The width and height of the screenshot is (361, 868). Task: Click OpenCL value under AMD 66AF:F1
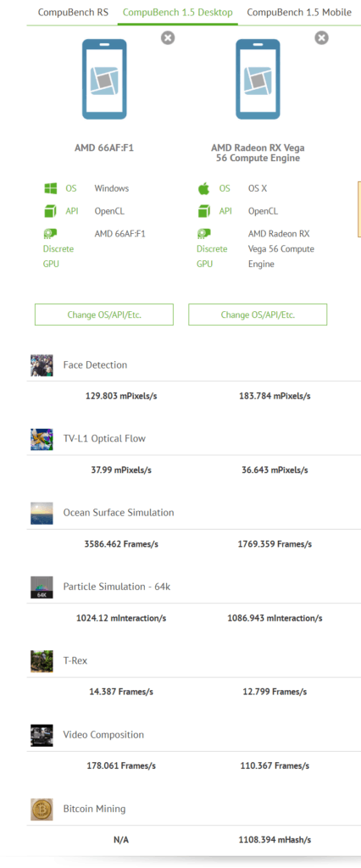(x=109, y=211)
